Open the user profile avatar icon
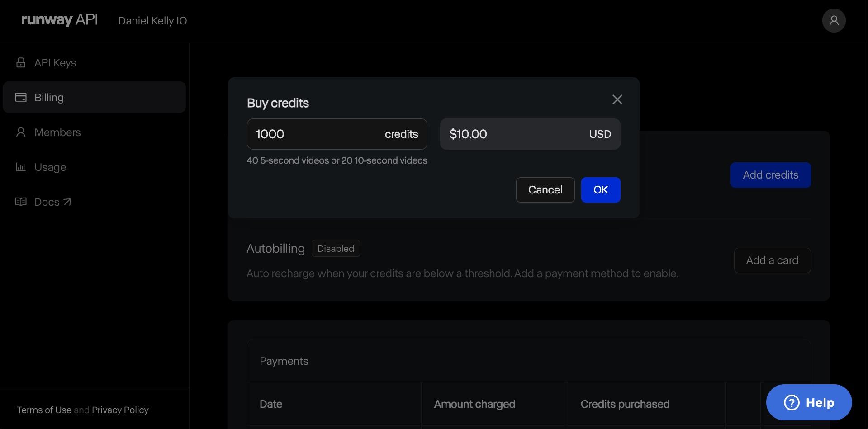Image resolution: width=868 pixels, height=429 pixels. tap(834, 21)
